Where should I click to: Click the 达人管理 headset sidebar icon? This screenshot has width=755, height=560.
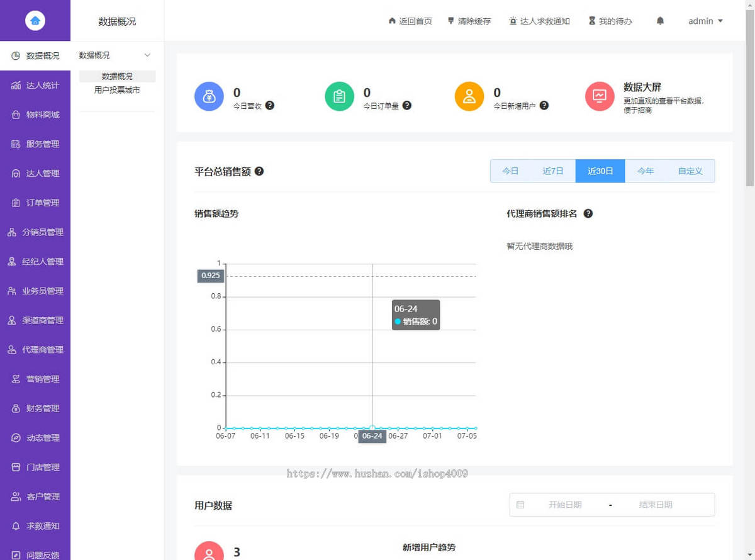click(x=16, y=174)
